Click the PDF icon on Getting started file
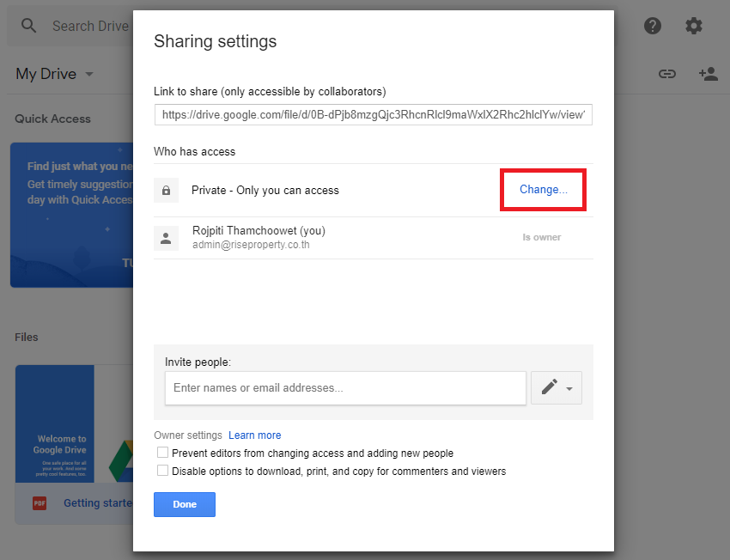 tap(40, 503)
